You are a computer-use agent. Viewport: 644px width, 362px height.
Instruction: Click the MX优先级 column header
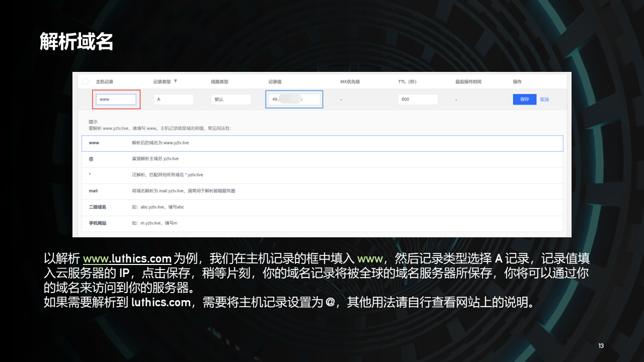(350, 81)
